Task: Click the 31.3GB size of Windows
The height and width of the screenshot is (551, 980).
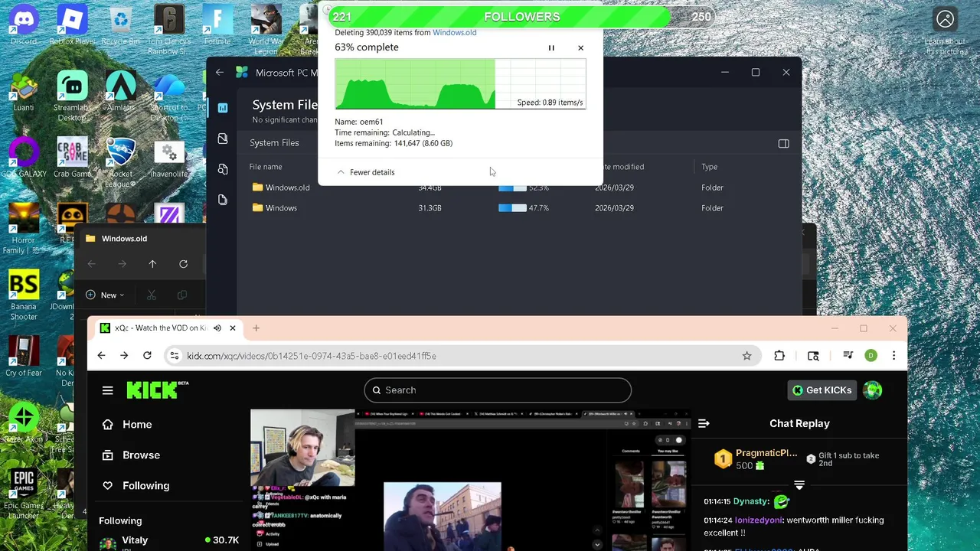Action: (x=430, y=208)
